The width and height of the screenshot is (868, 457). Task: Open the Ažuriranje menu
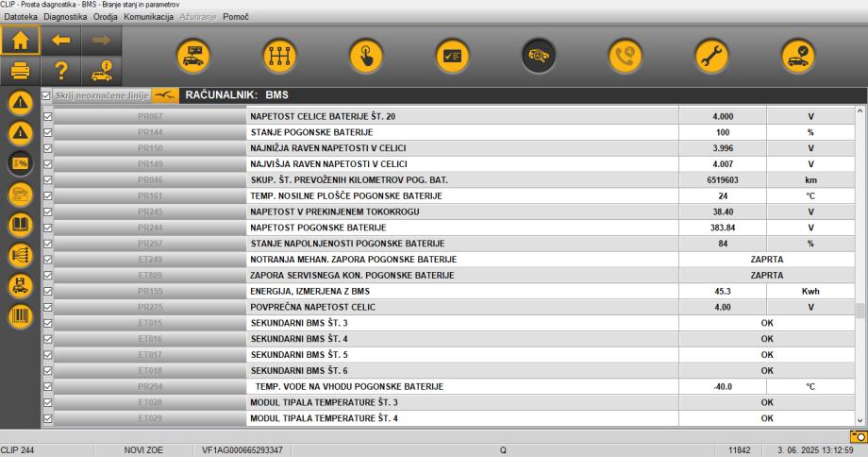197,17
